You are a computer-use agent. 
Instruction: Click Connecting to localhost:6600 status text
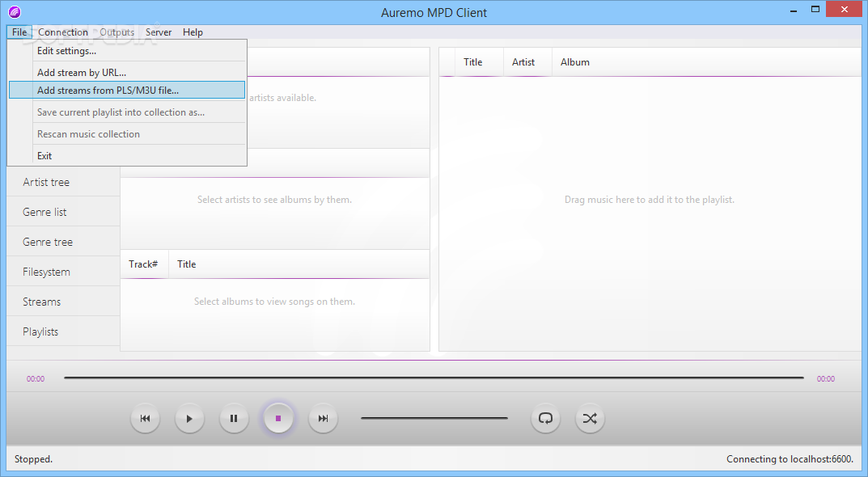point(790,458)
